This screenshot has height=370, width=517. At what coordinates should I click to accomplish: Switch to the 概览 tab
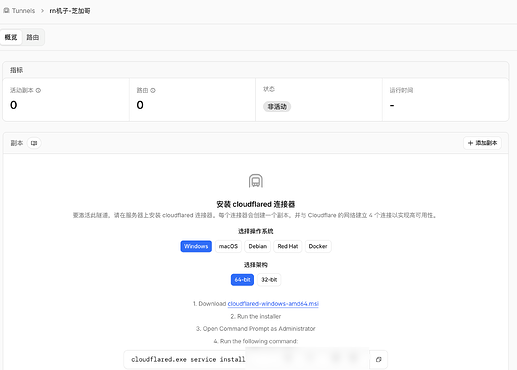11,37
